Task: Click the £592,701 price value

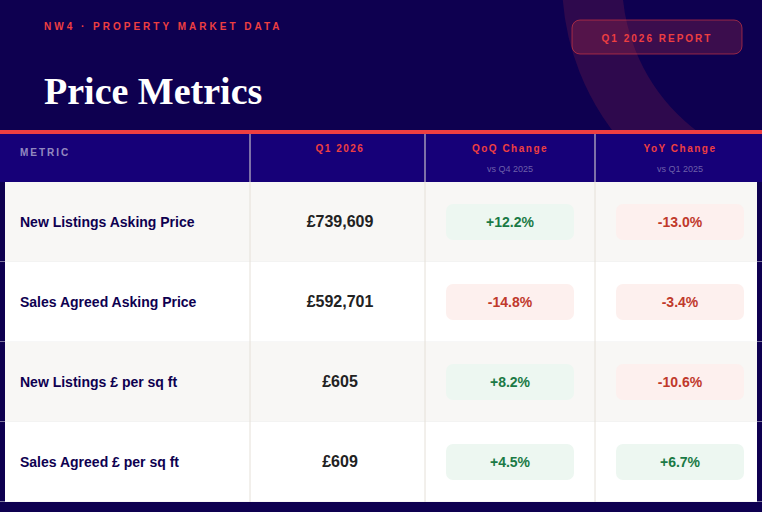Action: (x=340, y=302)
